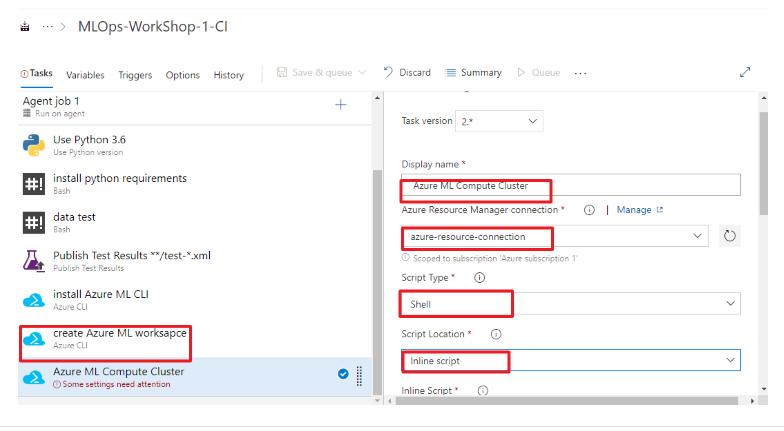
Task: Toggle the blue checkmark on Azure ML Compute Cluster
Action: [x=343, y=374]
